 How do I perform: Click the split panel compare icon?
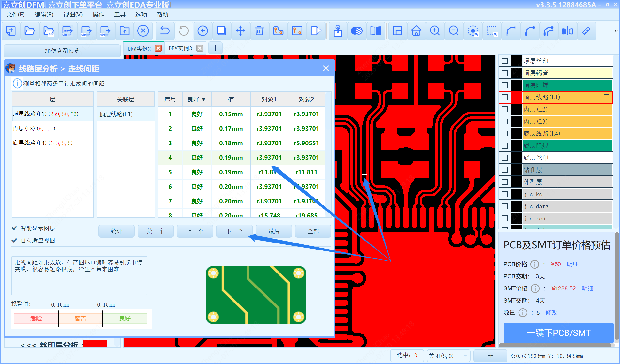376,31
